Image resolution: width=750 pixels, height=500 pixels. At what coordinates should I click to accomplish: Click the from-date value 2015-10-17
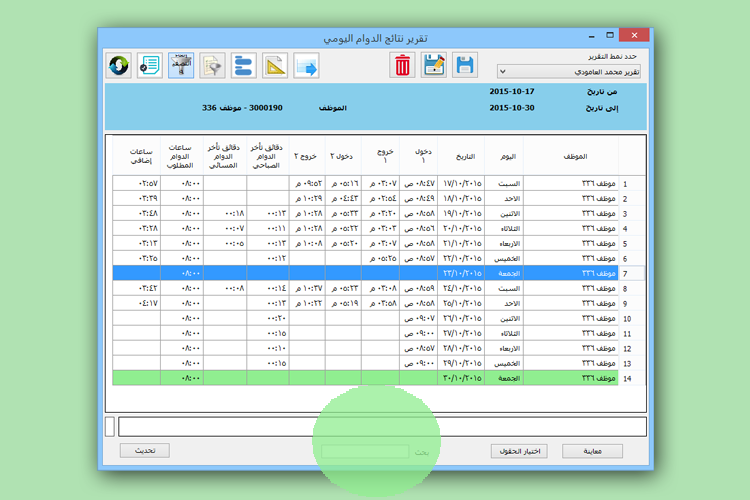(511, 91)
